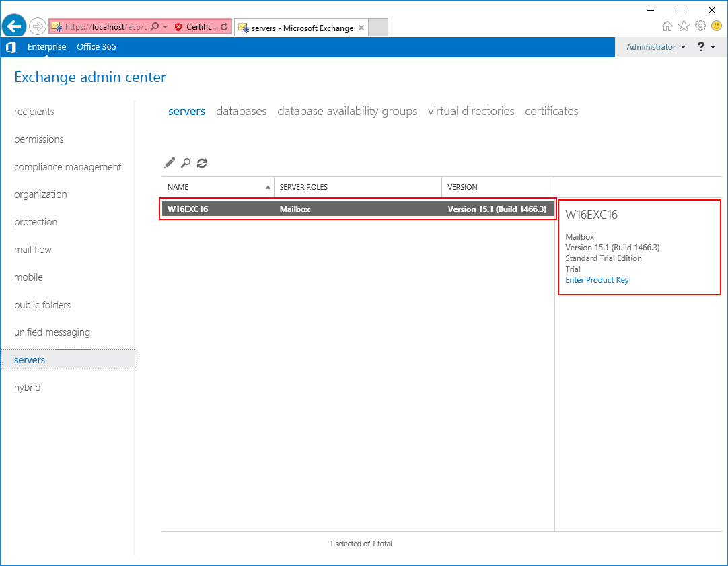Open browser home page icon
The height and width of the screenshot is (566, 728).
(x=667, y=26)
